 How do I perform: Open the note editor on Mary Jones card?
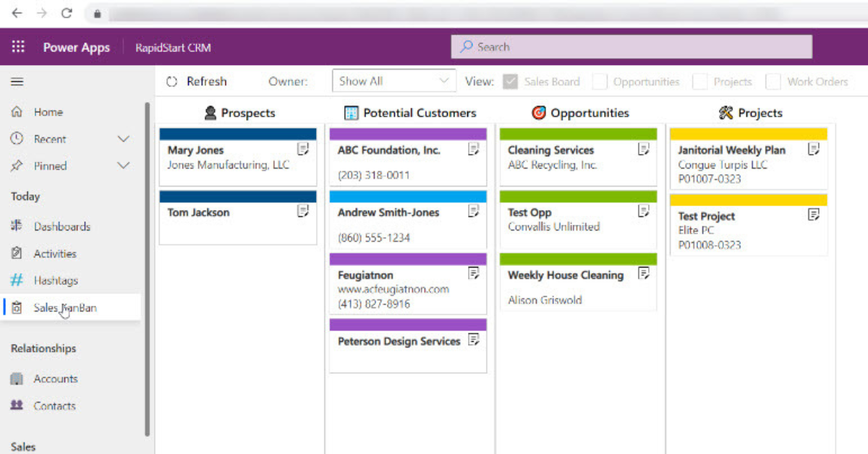[x=304, y=149]
